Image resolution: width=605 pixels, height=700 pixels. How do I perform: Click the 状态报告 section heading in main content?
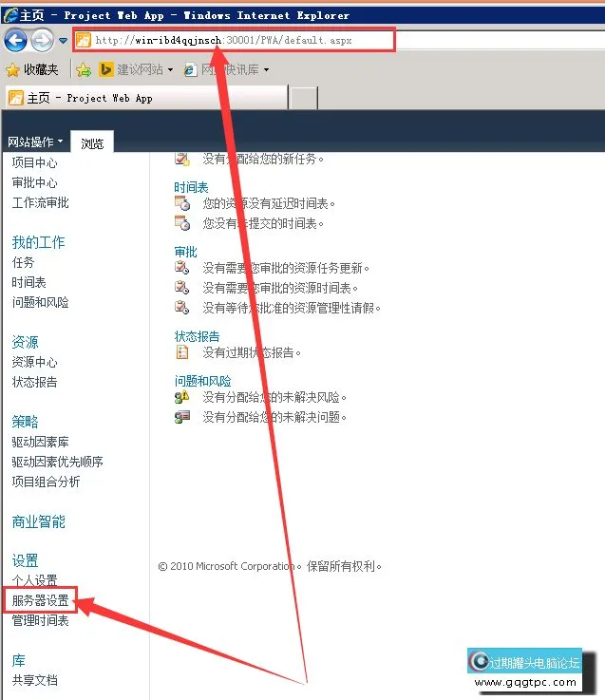coord(197,336)
